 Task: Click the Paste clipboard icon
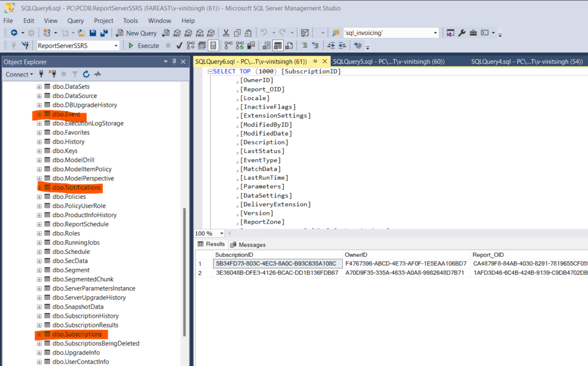(248, 33)
